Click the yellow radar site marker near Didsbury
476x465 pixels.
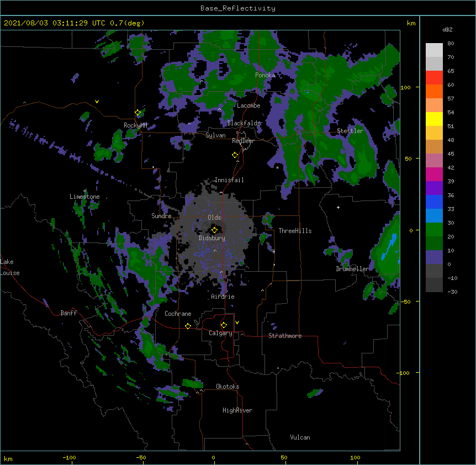pos(214,230)
